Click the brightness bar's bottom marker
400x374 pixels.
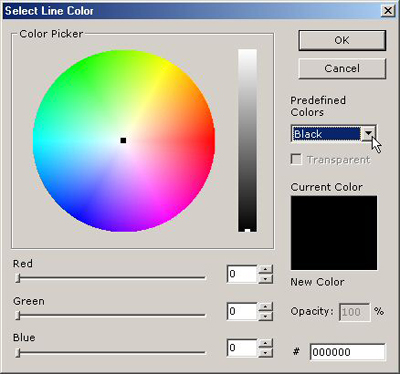click(x=247, y=230)
